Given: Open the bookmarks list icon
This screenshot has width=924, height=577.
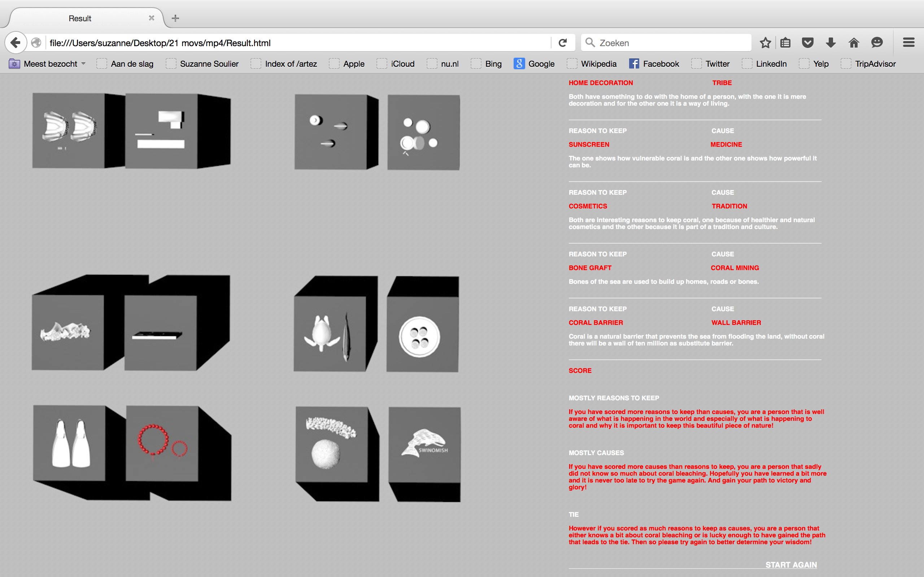Looking at the screenshot, I should pyautogui.click(x=785, y=43).
